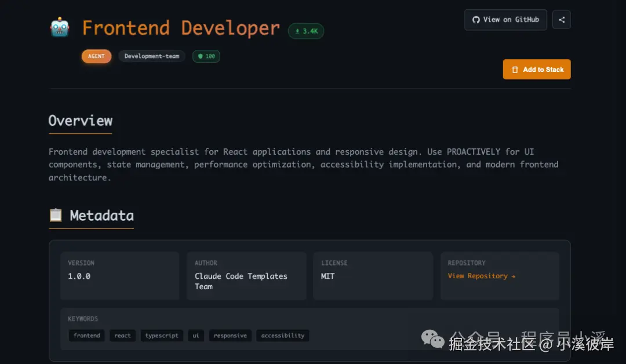Click the 3.4K downloads badge
The image size is (626, 364).
tap(306, 31)
